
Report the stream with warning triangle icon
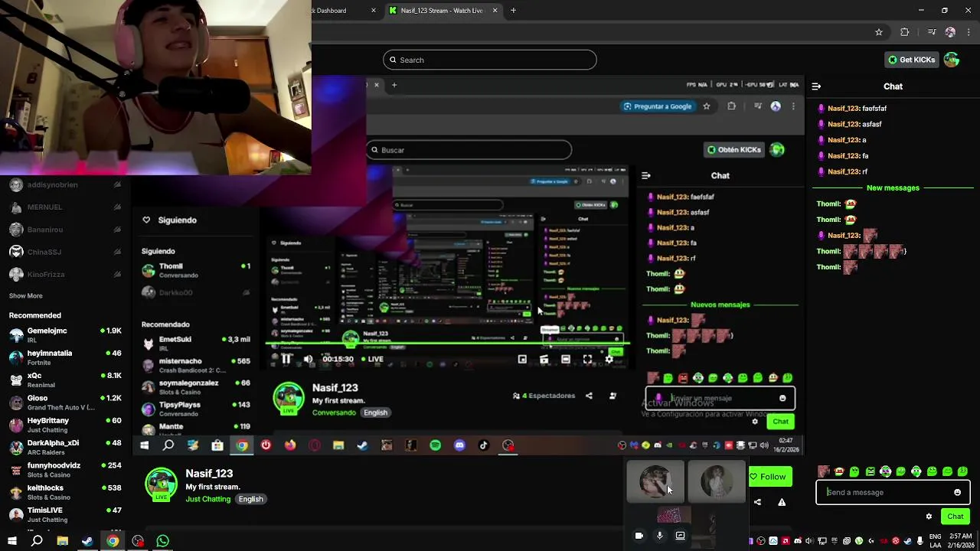coord(782,502)
